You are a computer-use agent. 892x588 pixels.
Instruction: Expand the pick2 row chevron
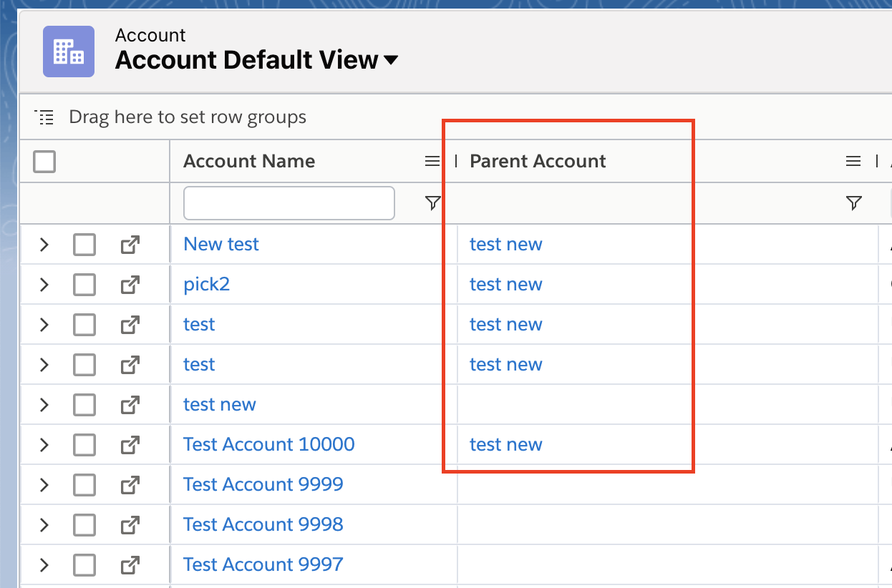tap(44, 285)
